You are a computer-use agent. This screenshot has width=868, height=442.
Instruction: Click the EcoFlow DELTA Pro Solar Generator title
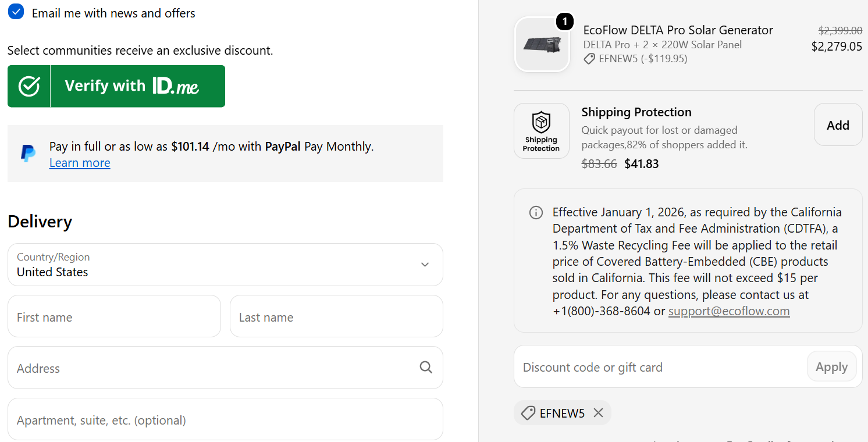(678, 30)
